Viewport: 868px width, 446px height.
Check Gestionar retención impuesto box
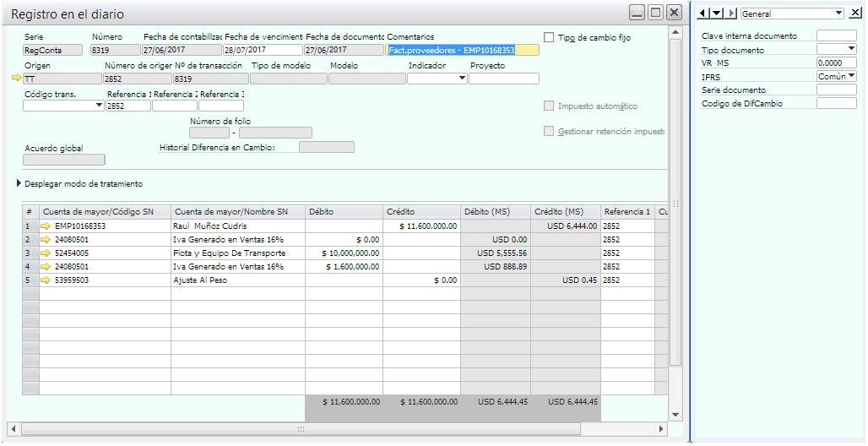[550, 132]
